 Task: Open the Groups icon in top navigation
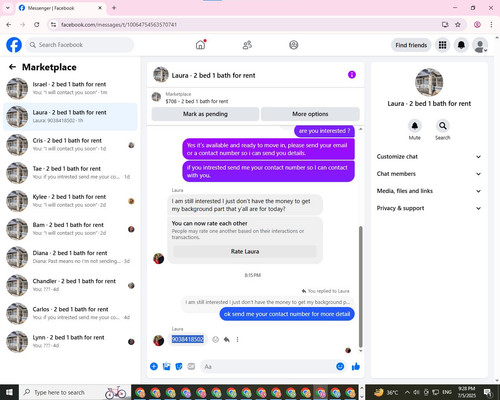point(294,45)
